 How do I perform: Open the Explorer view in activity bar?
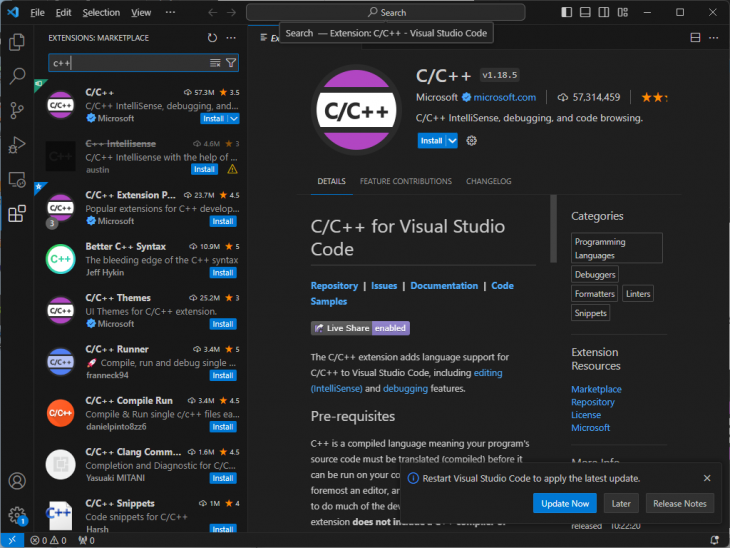pos(17,42)
